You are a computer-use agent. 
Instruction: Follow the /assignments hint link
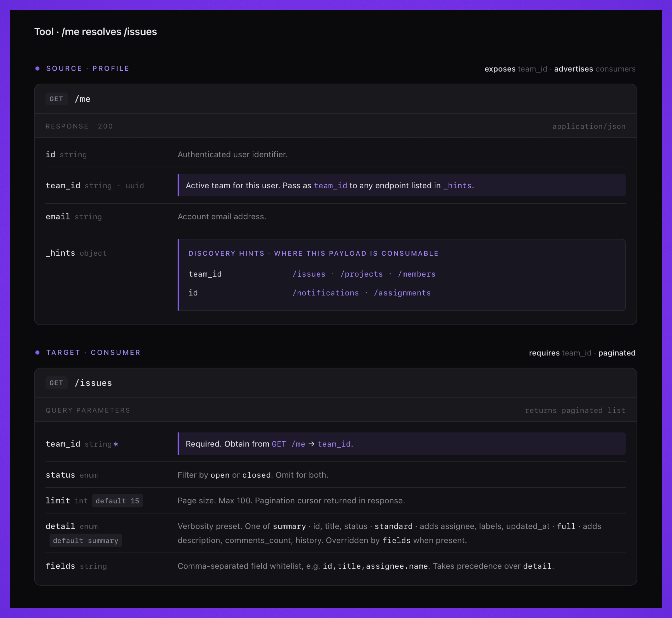[402, 293]
